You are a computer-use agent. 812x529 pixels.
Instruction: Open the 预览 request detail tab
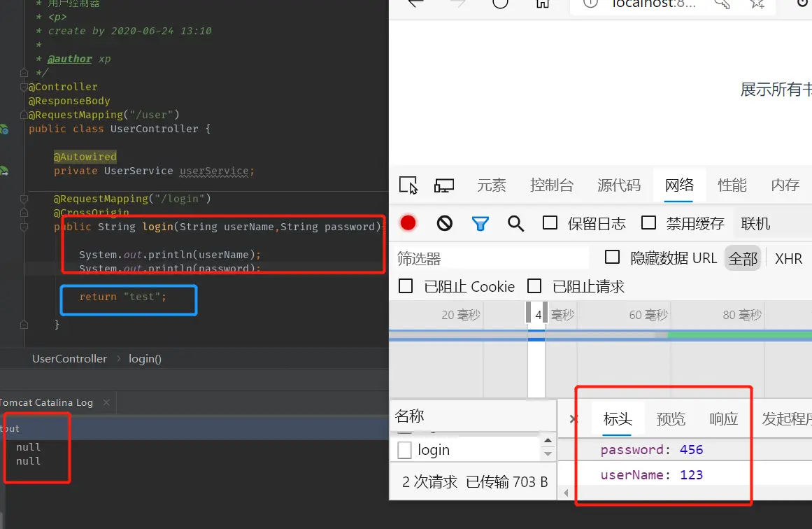[671, 418]
